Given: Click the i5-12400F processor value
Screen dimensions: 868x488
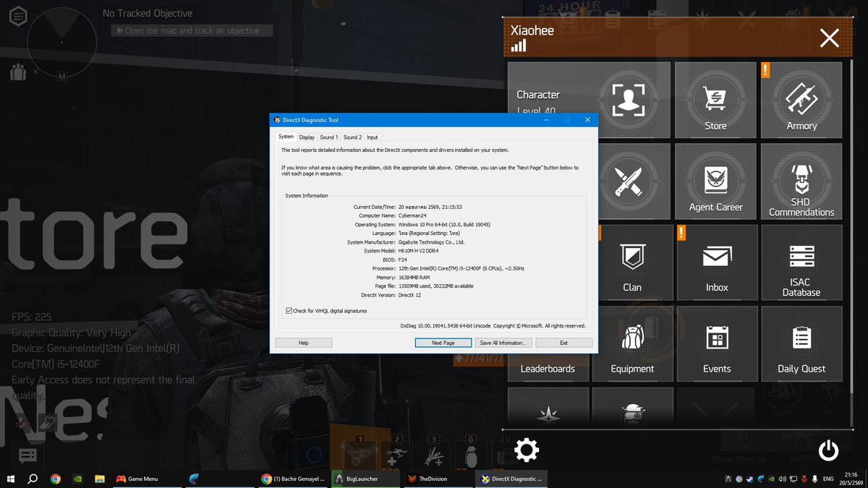Looking at the screenshot, I should [x=461, y=268].
